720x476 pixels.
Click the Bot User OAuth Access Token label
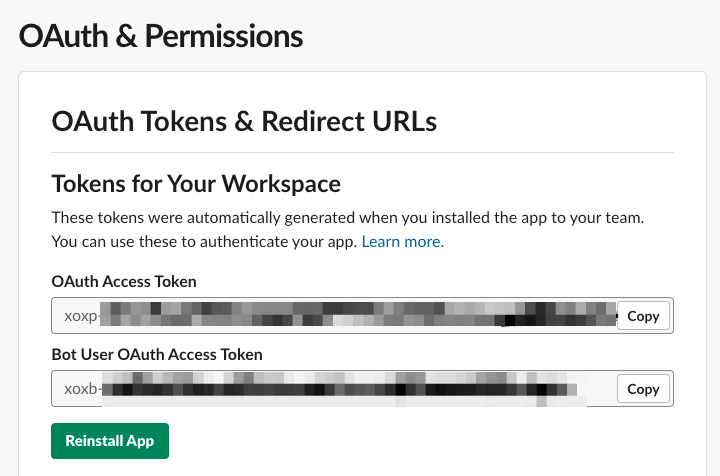tap(157, 354)
